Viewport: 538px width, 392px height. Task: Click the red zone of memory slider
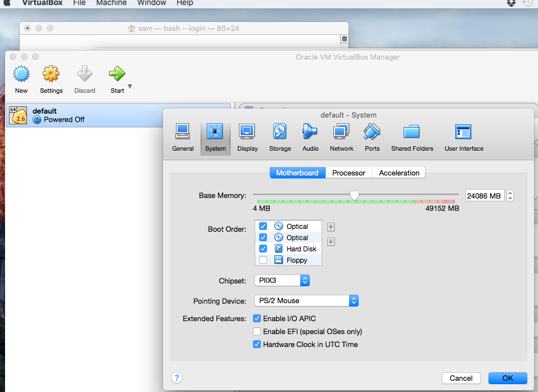pyautogui.click(x=448, y=201)
